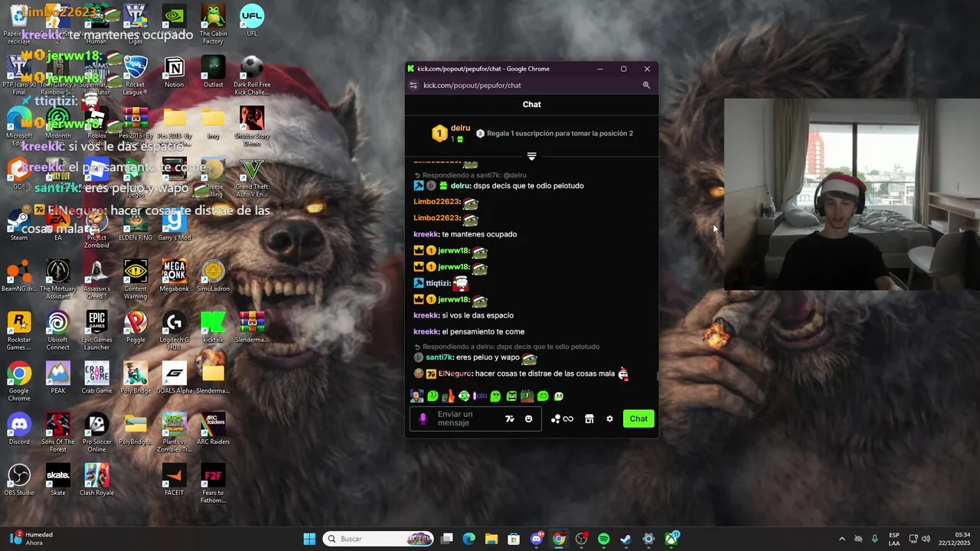The width and height of the screenshot is (980, 551).
Task: Switch the ESP LAA input language indicator
Action: (894, 539)
